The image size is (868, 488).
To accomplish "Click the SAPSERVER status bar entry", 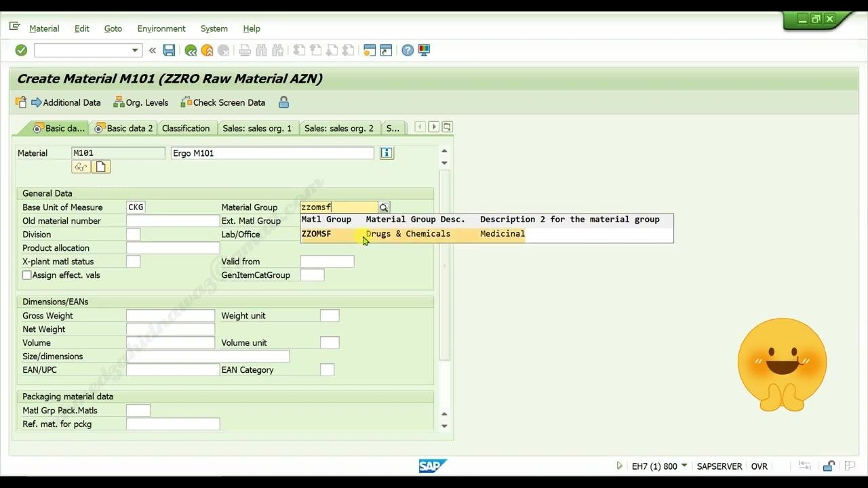I will pyautogui.click(x=719, y=466).
